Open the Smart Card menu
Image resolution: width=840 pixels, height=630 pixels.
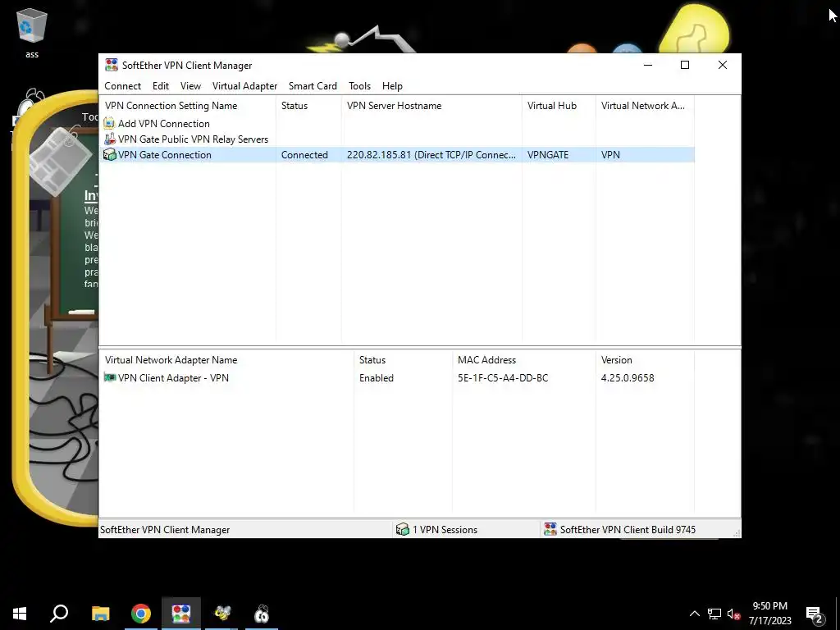point(313,85)
